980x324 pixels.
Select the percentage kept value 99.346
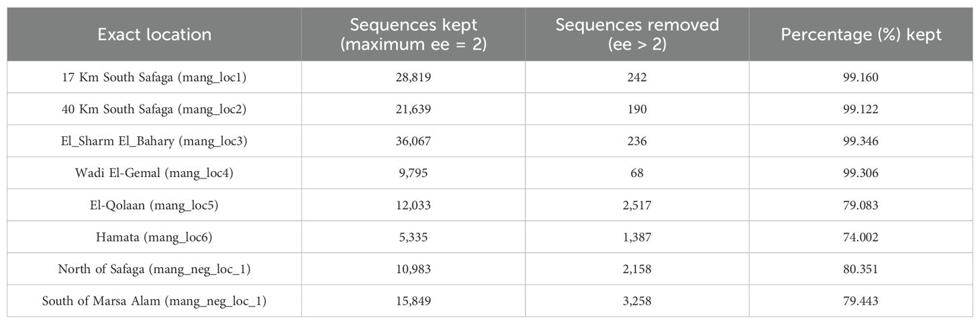click(x=861, y=142)
